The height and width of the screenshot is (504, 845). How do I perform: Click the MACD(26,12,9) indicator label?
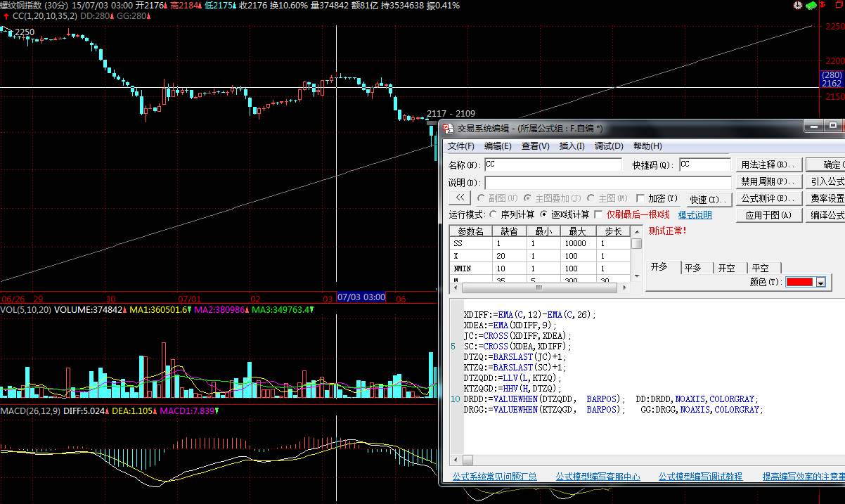point(30,411)
